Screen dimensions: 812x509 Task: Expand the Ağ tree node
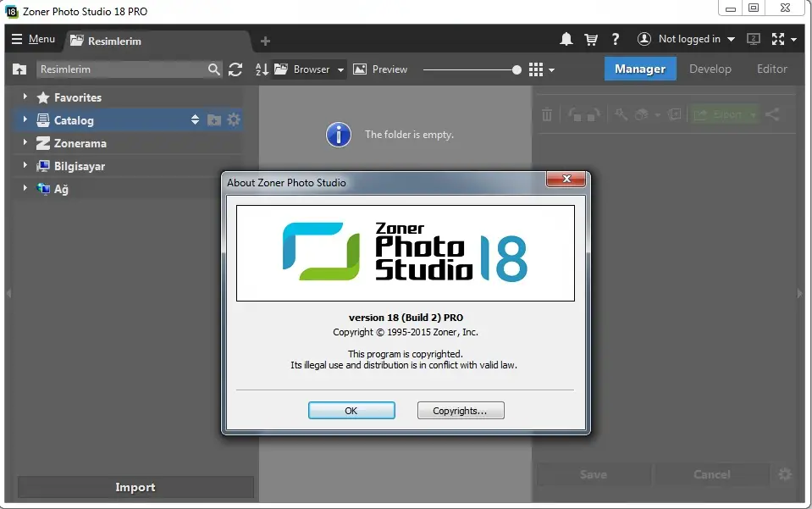pos(25,187)
